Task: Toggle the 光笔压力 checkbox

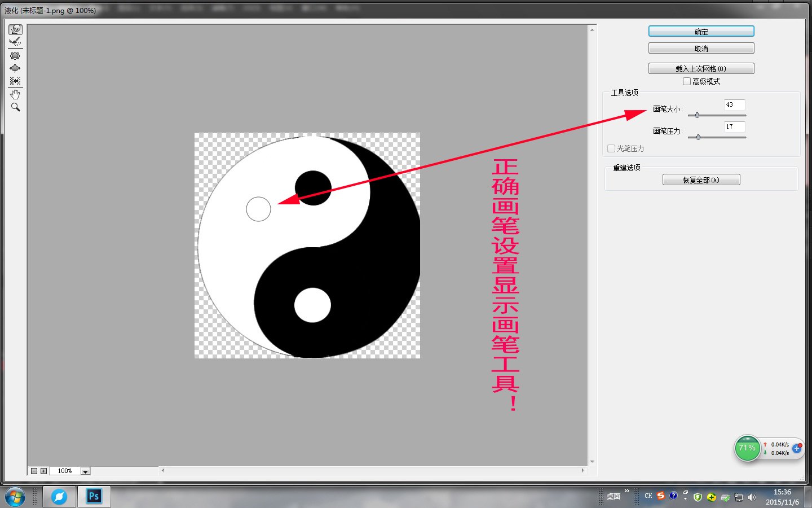Action: 611,148
